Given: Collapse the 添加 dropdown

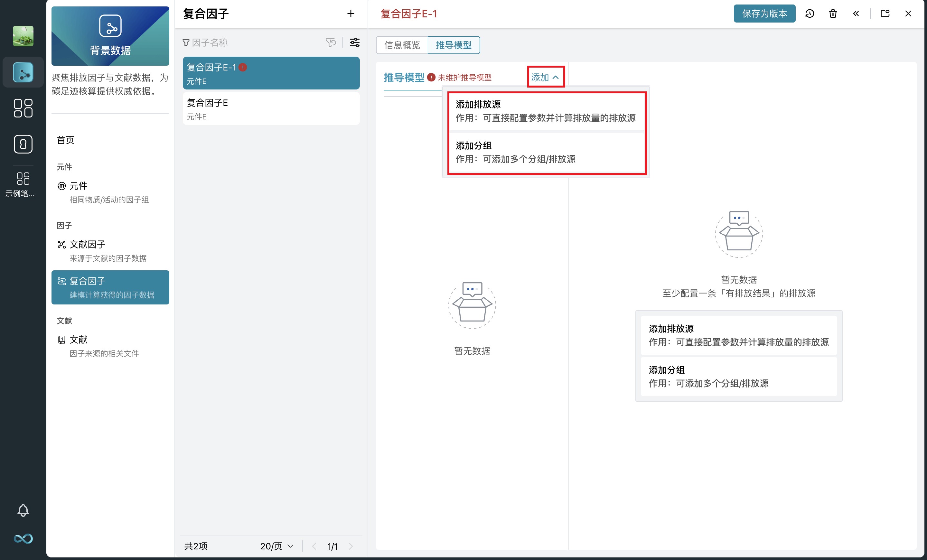Looking at the screenshot, I should coord(545,78).
